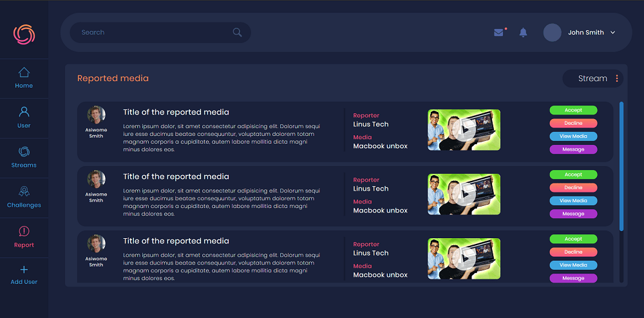The width and height of the screenshot is (644, 318).
Task: Expand the John Smith account dropdown
Action: (x=612, y=33)
